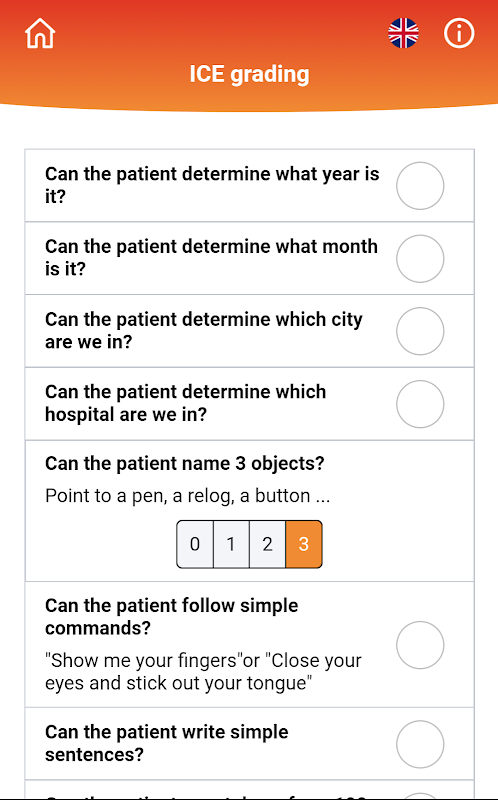The image size is (498, 800).
Task: Toggle the partially visible last question circle
Action: [420, 796]
